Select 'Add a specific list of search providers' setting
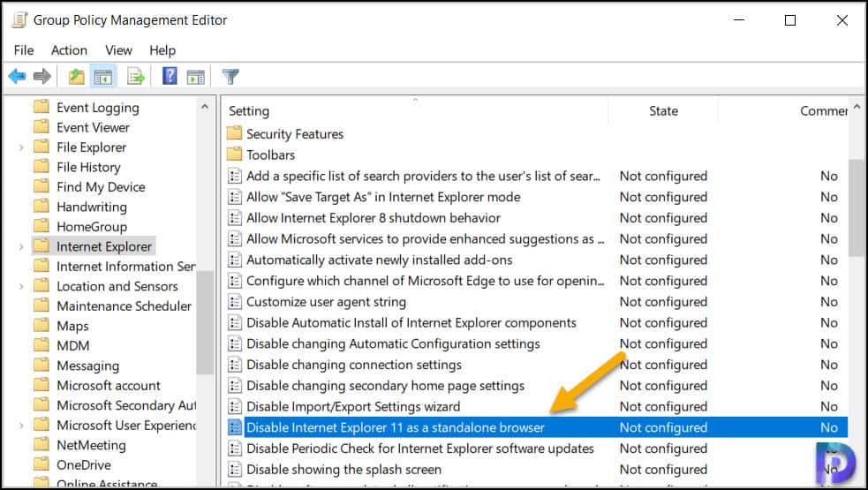 coord(424,176)
